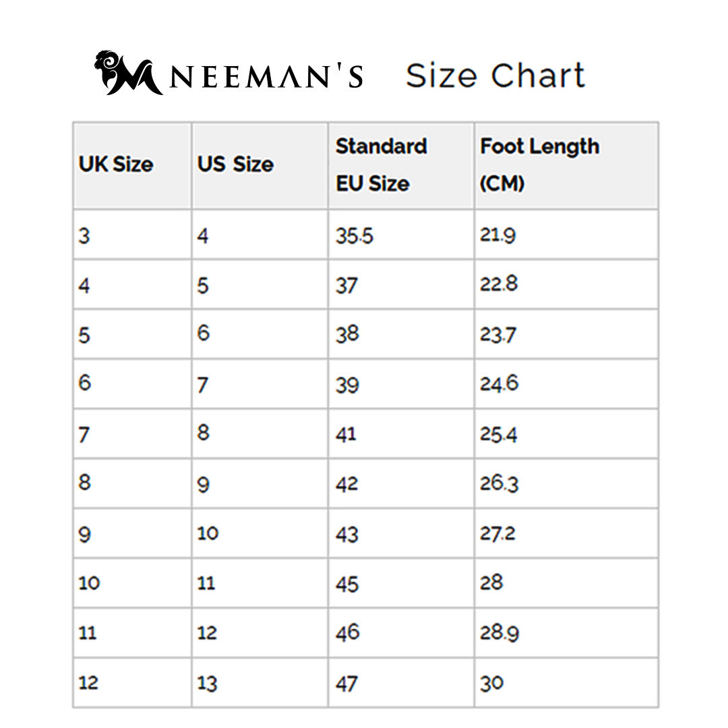728x728 pixels.
Task: Select the EU size 39 cell
Action: (347, 385)
